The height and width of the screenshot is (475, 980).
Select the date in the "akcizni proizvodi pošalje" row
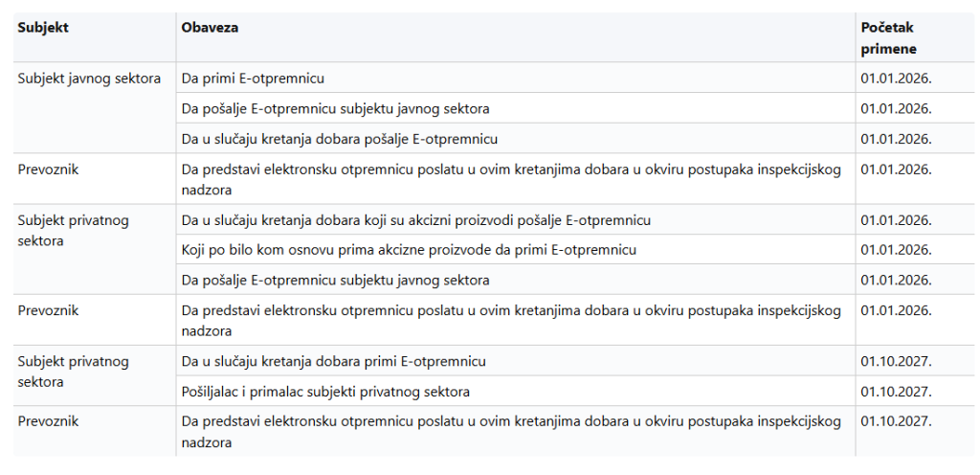(896, 220)
